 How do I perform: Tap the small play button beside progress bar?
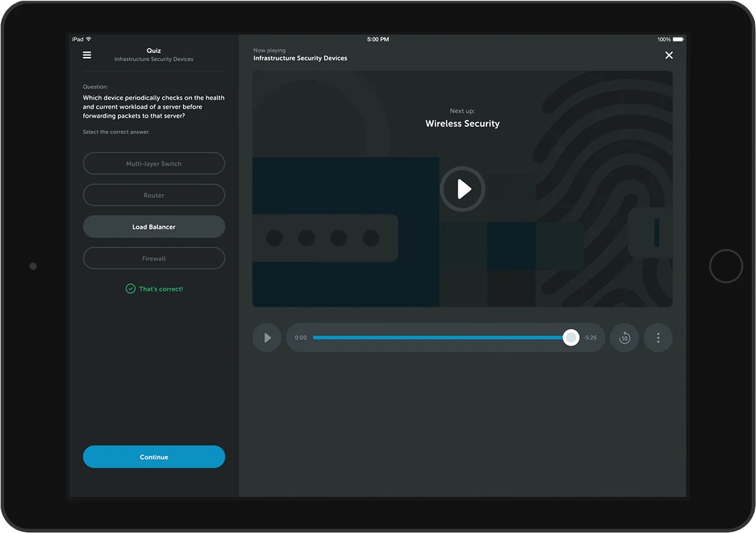tap(267, 338)
